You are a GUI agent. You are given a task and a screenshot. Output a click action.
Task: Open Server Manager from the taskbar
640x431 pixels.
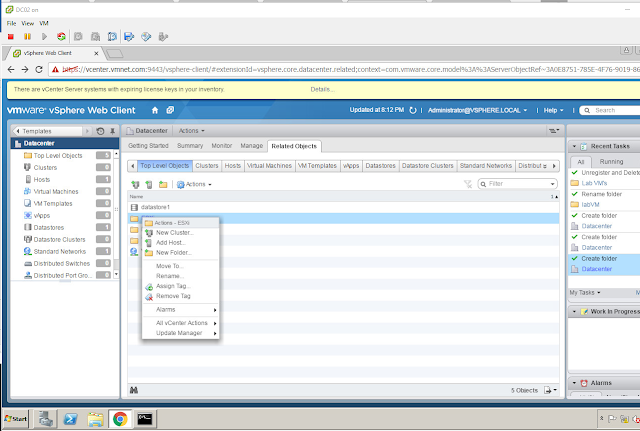46,419
